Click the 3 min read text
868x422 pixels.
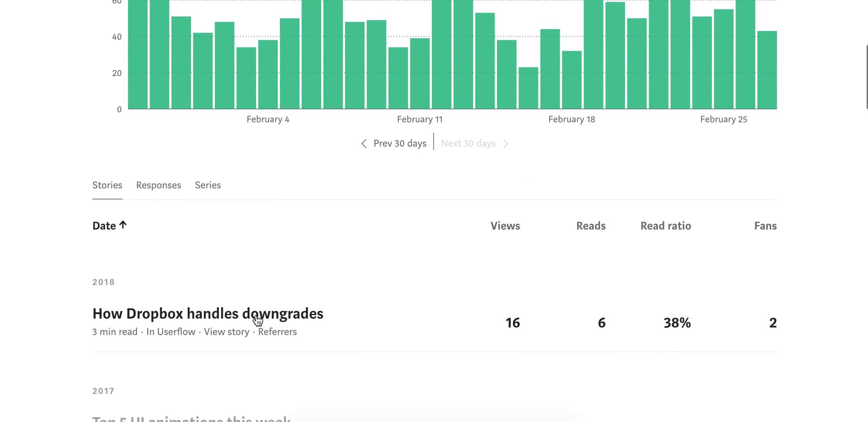[x=115, y=332]
